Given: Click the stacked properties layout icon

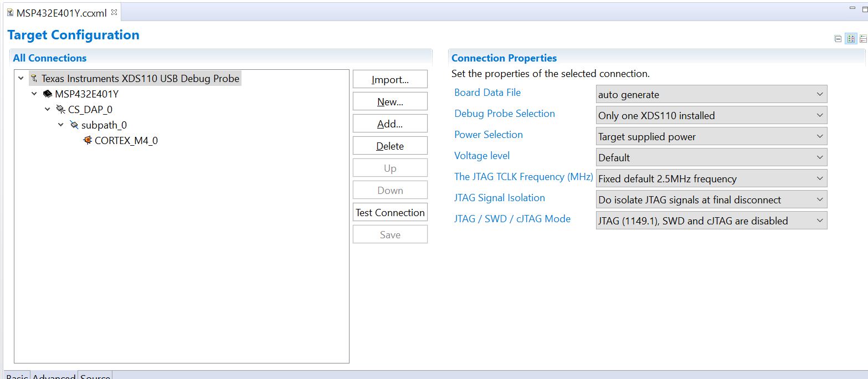Looking at the screenshot, I should click(863, 38).
